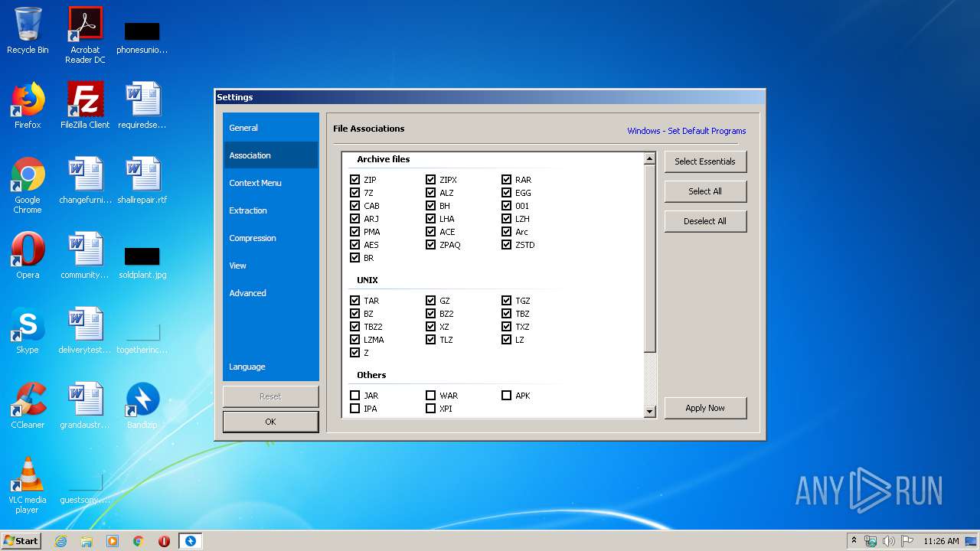This screenshot has height=551, width=980.
Task: Toggle the CAB checkbox
Action: 354,206
